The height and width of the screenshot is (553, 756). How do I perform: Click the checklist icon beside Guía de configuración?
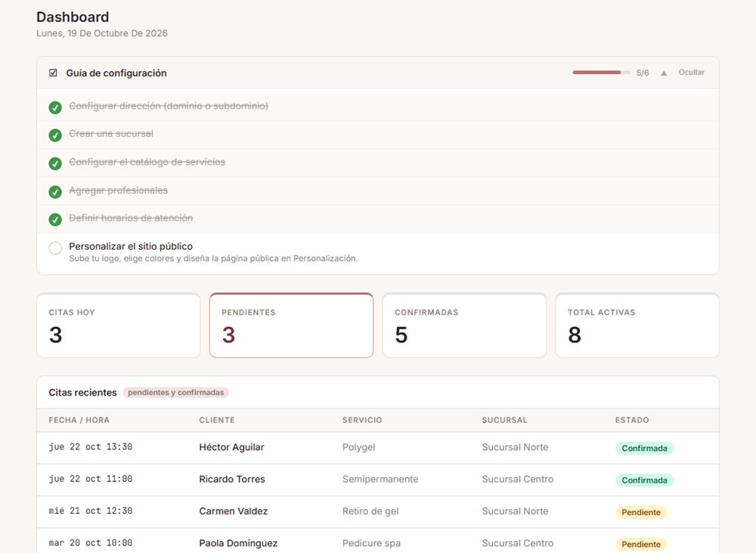53,73
